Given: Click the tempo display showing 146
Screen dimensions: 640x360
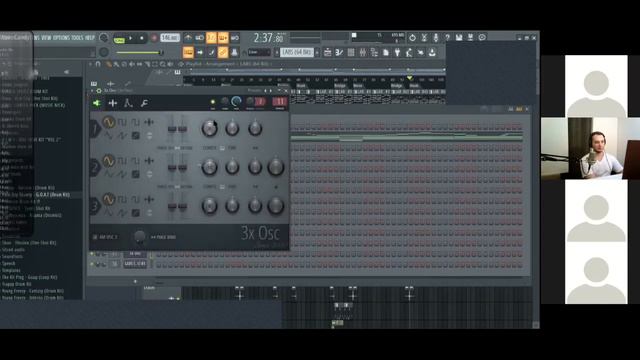Looking at the screenshot, I should click(x=170, y=38).
